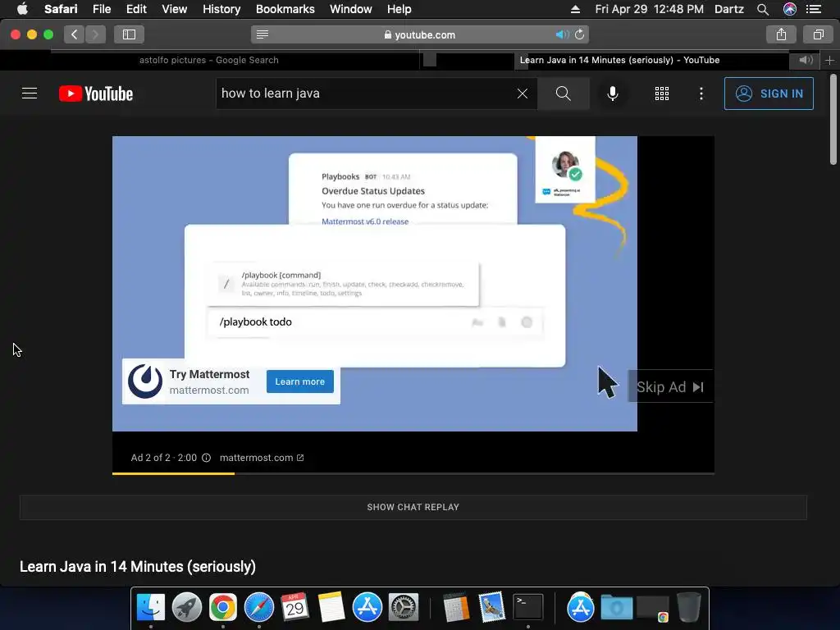
Task: Clear the search text with the X icon
Action: [523, 94]
